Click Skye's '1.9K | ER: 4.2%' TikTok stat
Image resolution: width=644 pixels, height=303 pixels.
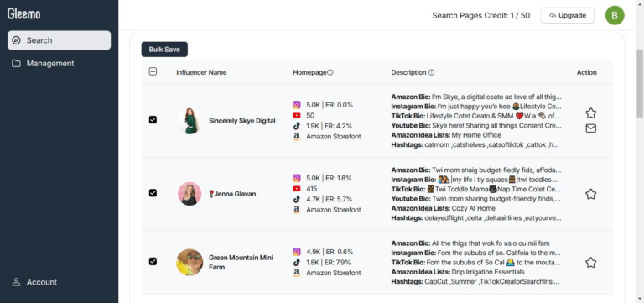coord(329,126)
